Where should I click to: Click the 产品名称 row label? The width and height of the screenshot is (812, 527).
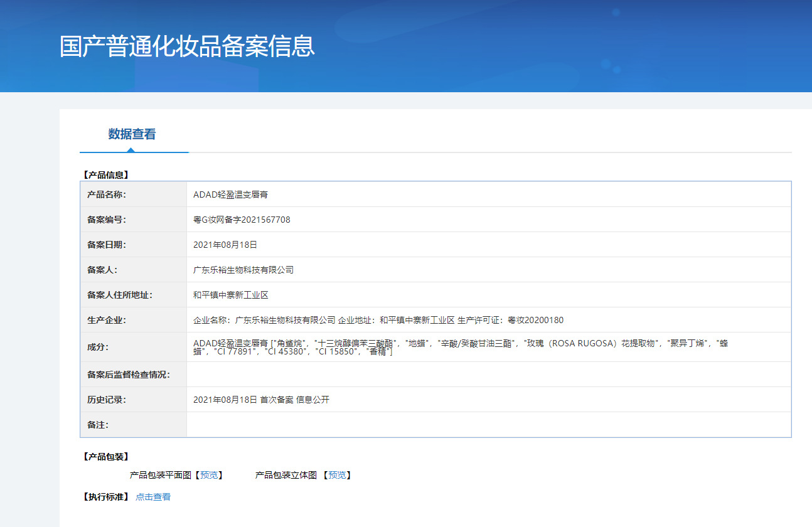coord(107,194)
